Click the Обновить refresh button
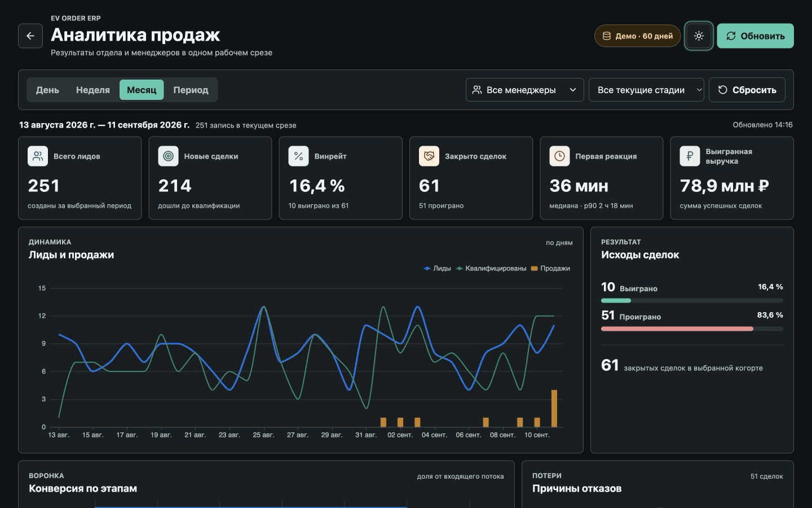Viewport: 812px width, 508px height. click(755, 36)
